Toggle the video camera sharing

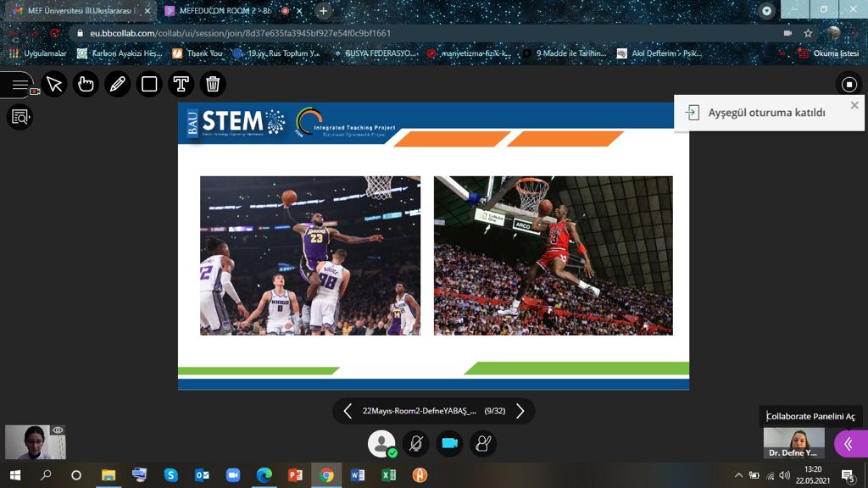coord(449,444)
